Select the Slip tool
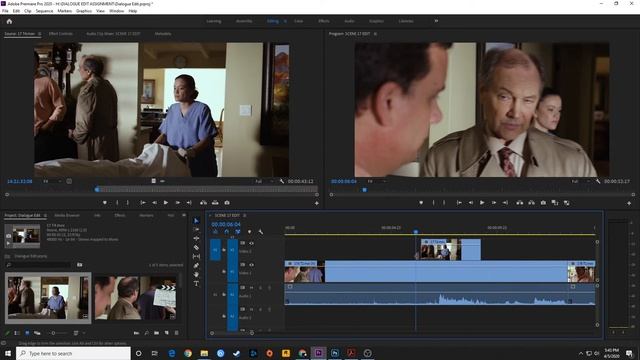 [196, 256]
